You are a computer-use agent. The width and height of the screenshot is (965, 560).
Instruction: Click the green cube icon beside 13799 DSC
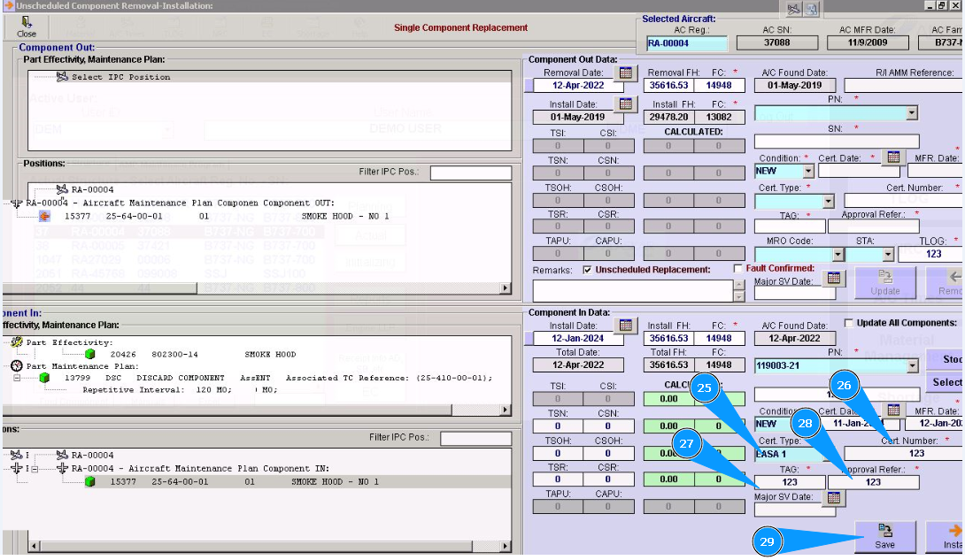[x=43, y=378]
